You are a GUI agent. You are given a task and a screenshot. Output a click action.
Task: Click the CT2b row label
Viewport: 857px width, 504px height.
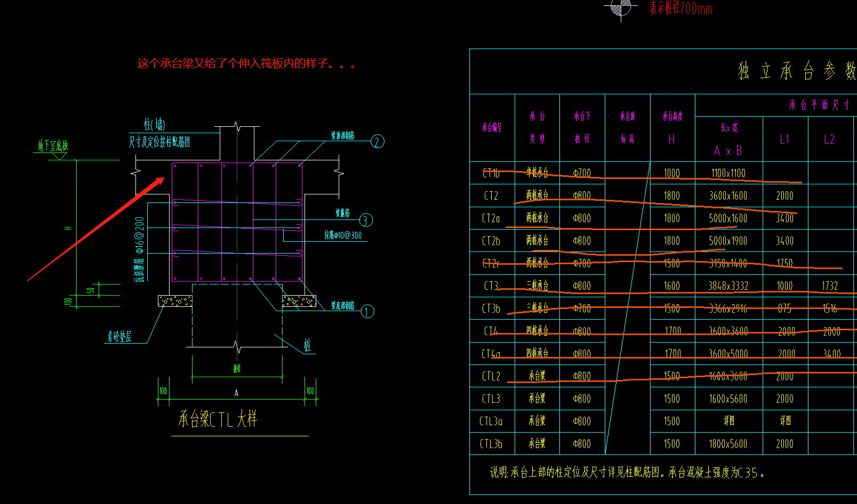pos(491,241)
